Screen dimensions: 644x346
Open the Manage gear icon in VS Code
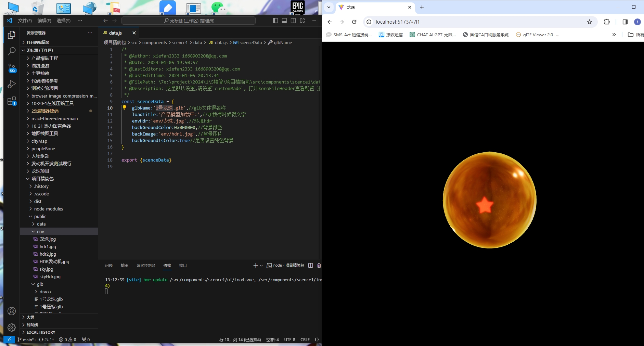12,328
